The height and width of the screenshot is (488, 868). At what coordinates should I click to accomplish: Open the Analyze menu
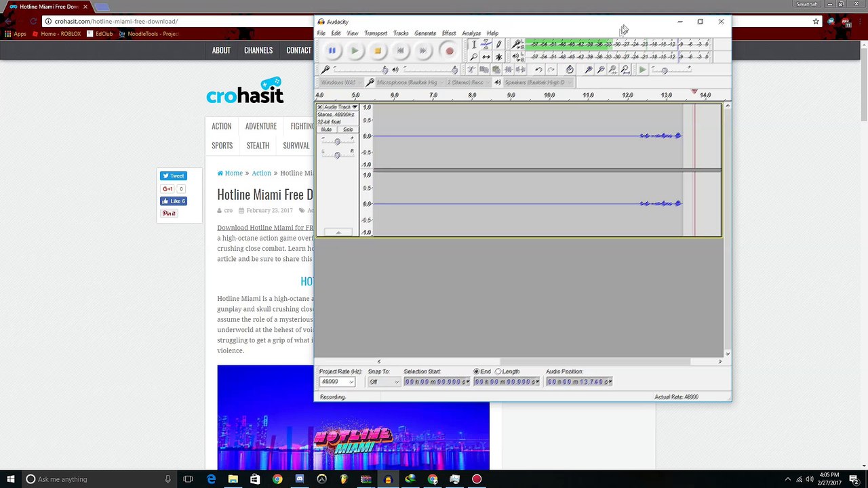click(471, 33)
